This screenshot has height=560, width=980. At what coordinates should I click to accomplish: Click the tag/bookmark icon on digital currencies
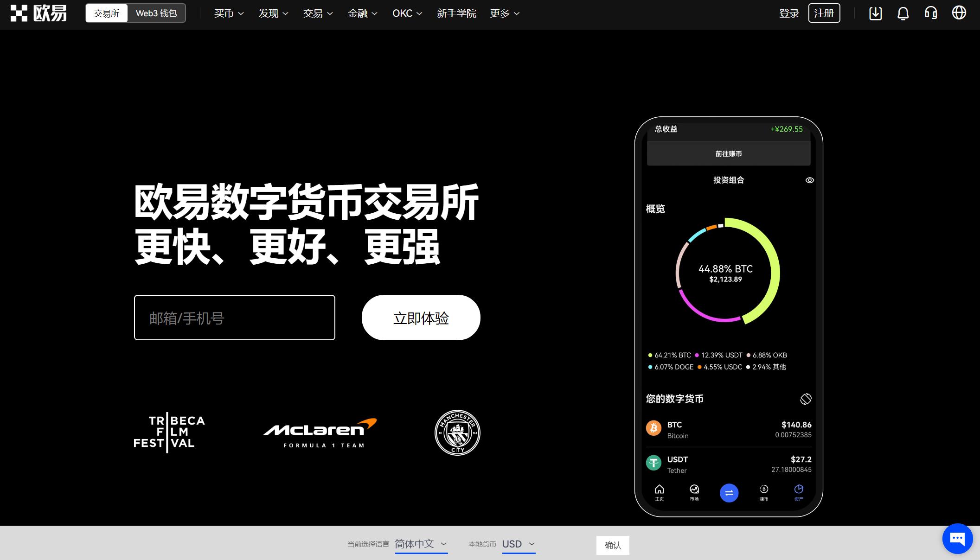806,398
